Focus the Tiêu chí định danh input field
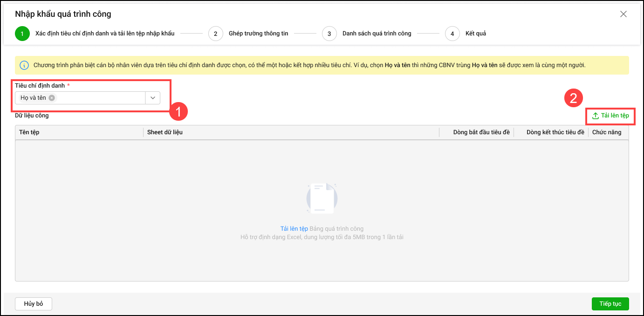Image resolution: width=644 pixels, height=316 pixels. point(100,98)
